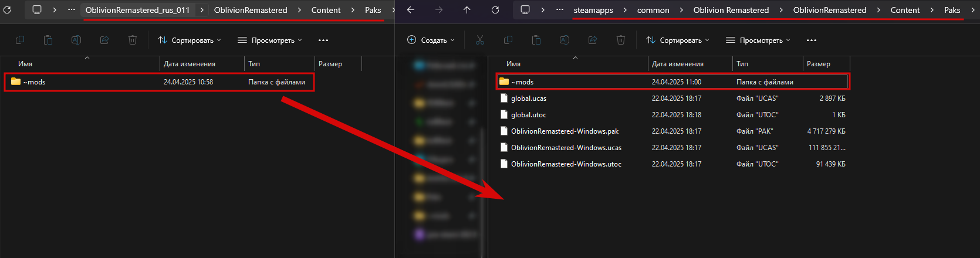Copy icon in right window toolbar
This screenshot has width=980, height=258.
point(508,40)
